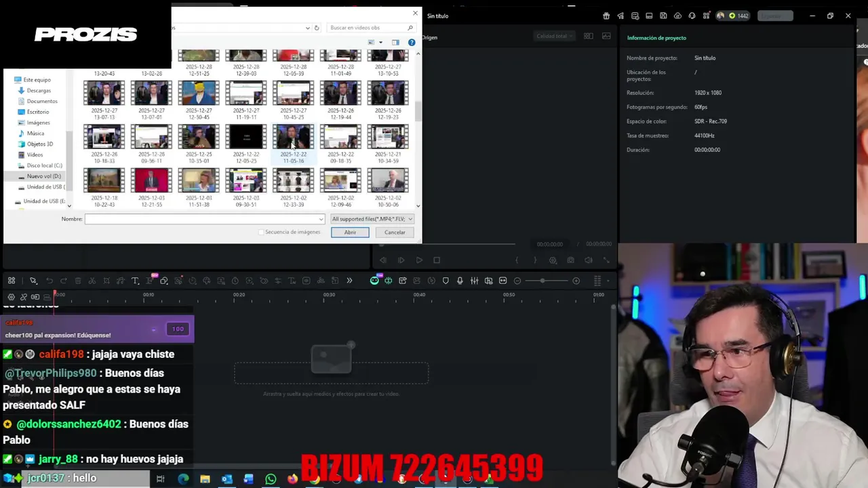
Task: Click the redo arrow in timeline toolbar
Action: [64, 281]
